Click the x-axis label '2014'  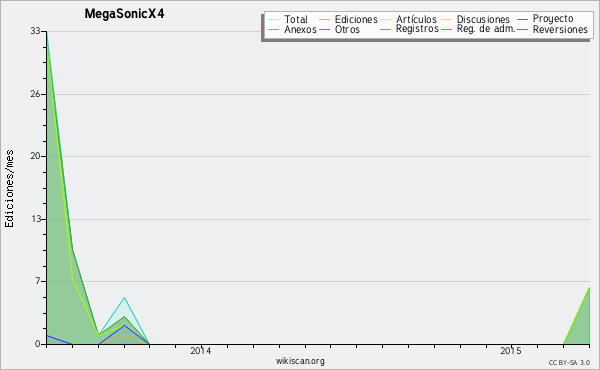201,351
